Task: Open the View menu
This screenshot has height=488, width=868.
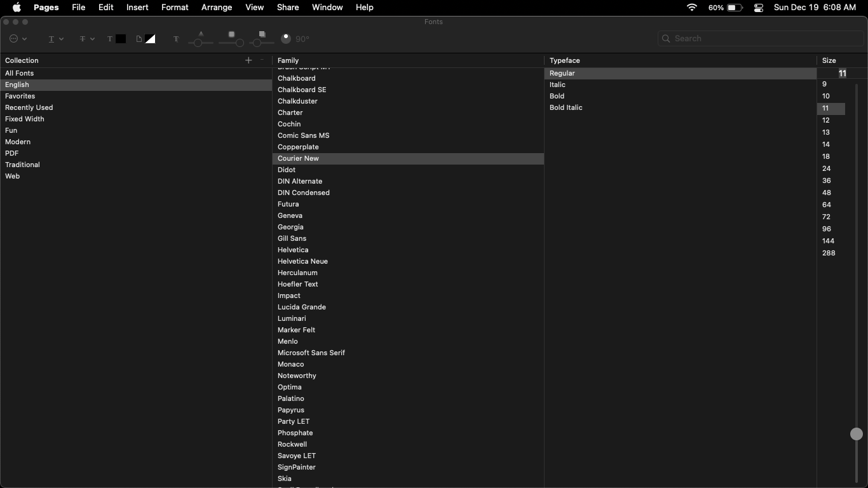Action: click(x=255, y=8)
